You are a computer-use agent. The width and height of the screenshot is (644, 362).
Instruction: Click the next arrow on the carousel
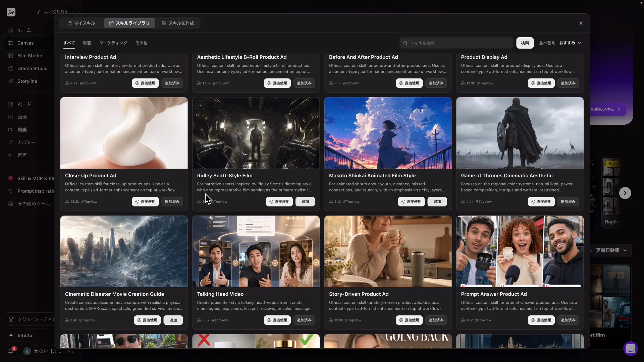coord(625,193)
